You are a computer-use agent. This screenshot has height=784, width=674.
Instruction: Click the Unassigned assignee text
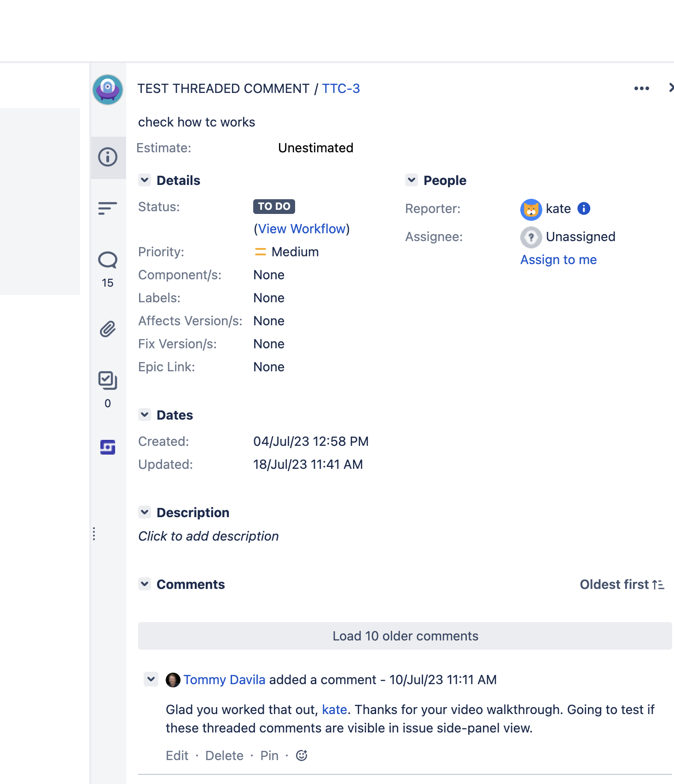[581, 236]
